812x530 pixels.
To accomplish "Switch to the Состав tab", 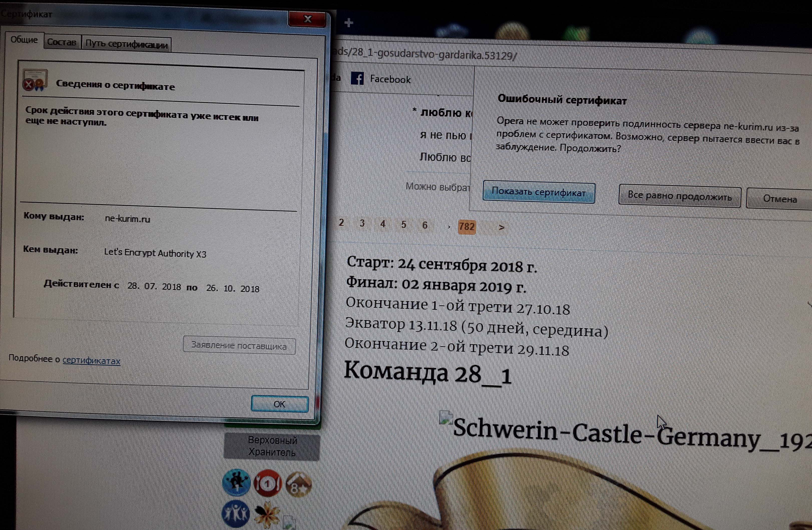I will [x=61, y=42].
